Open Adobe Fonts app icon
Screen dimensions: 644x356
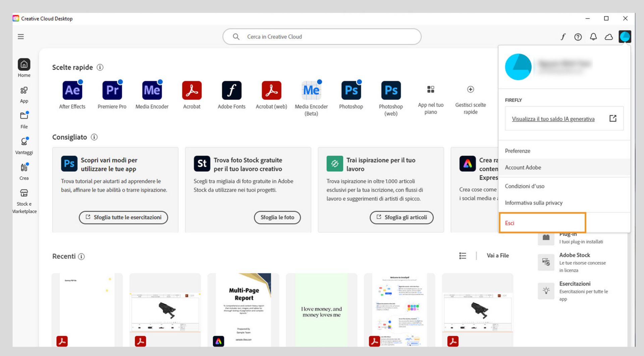click(x=231, y=90)
